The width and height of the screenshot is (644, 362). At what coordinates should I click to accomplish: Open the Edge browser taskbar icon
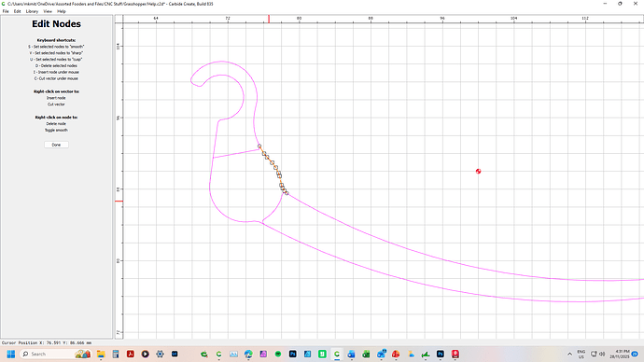(x=248, y=354)
